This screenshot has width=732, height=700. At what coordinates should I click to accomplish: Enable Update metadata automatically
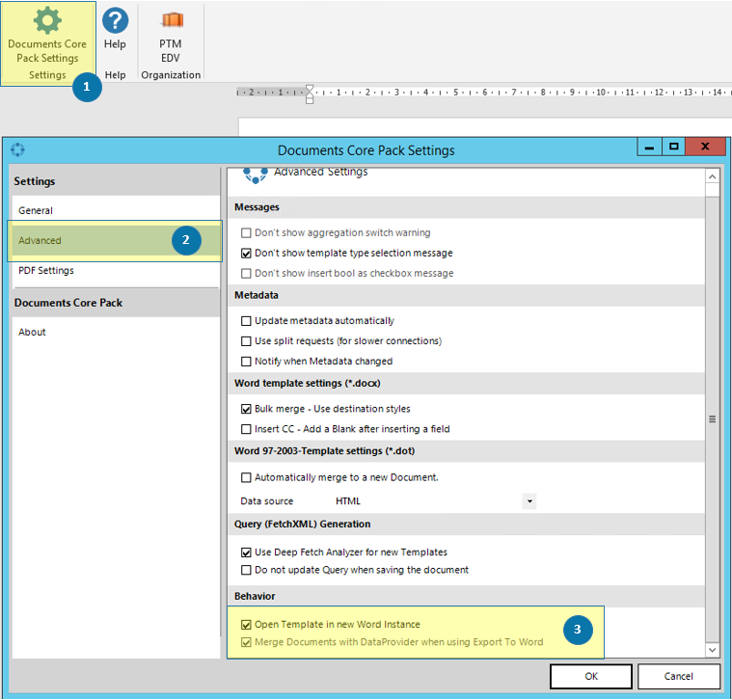point(246,321)
